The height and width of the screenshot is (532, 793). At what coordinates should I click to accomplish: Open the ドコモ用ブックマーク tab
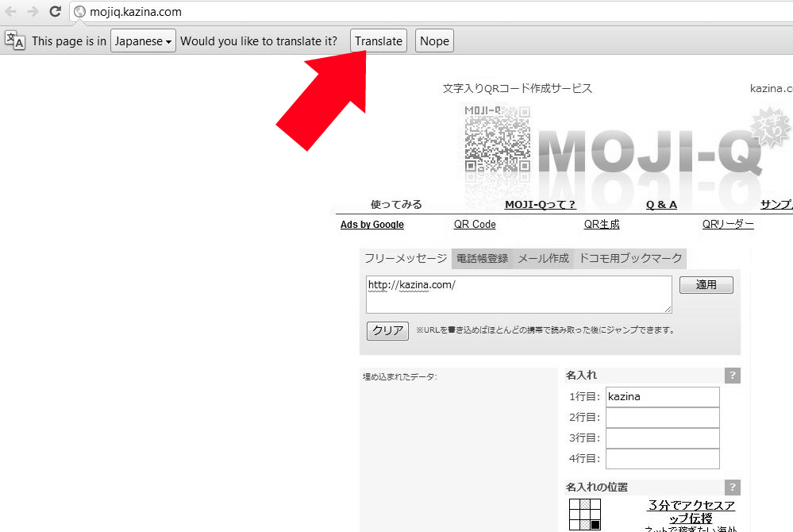pyautogui.click(x=629, y=259)
